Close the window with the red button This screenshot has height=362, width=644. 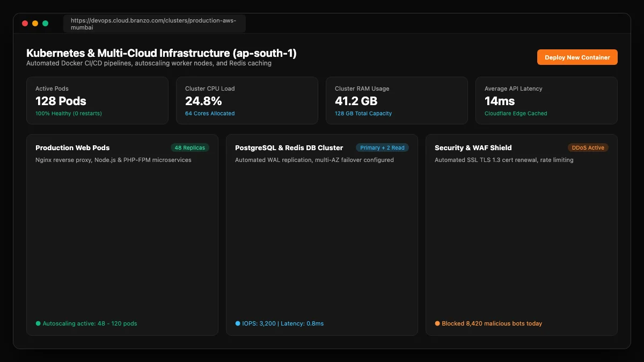pyautogui.click(x=25, y=24)
